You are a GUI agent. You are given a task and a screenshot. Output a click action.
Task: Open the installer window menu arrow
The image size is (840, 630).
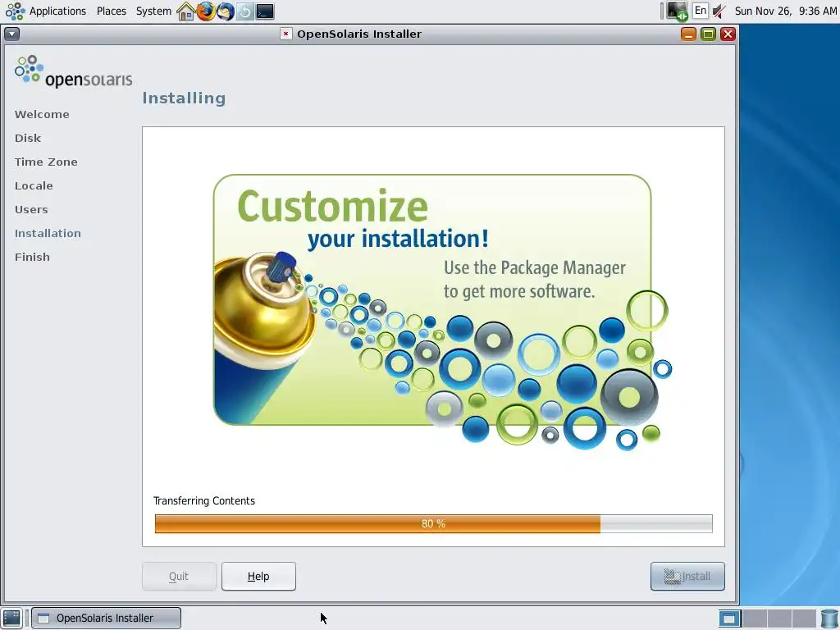(x=11, y=34)
